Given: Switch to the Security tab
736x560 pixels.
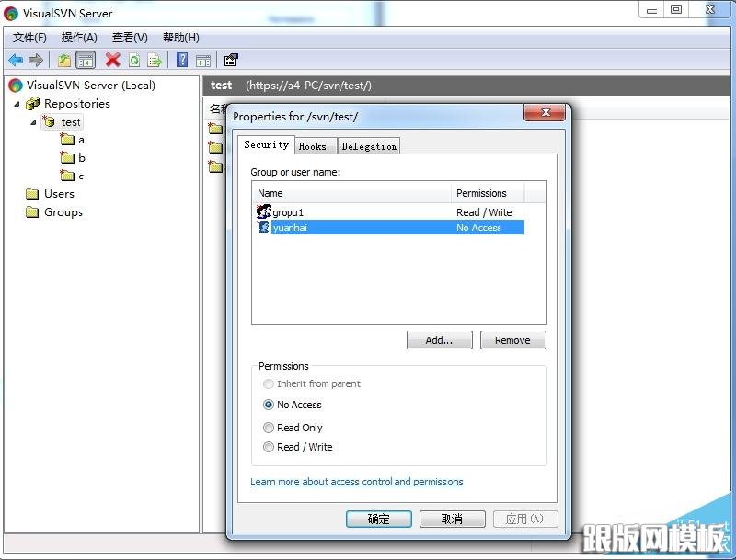Looking at the screenshot, I should tap(266, 144).
